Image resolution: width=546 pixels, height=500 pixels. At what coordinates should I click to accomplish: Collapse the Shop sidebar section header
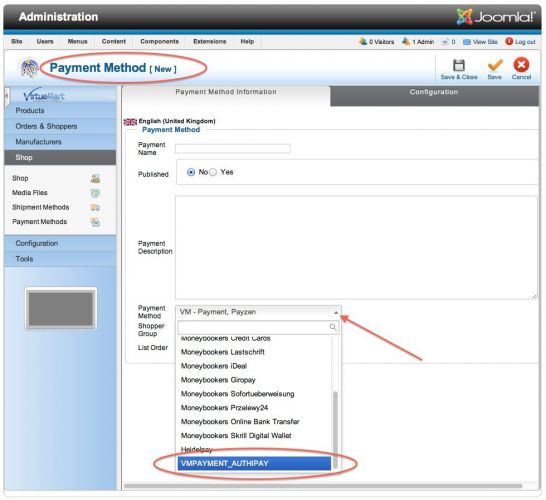pos(60,157)
